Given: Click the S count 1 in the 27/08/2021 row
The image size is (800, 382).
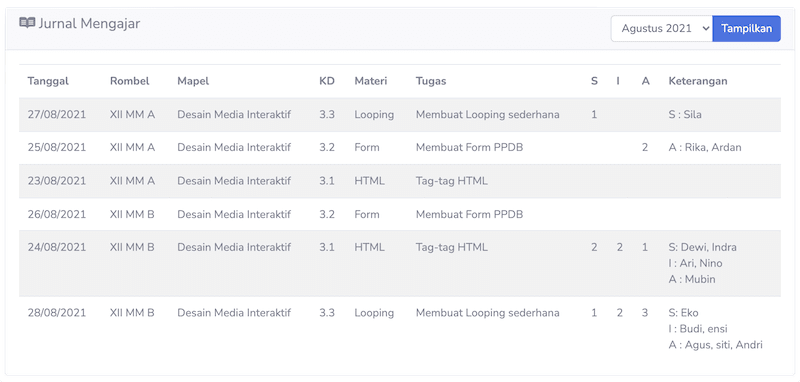Looking at the screenshot, I should pos(594,114).
